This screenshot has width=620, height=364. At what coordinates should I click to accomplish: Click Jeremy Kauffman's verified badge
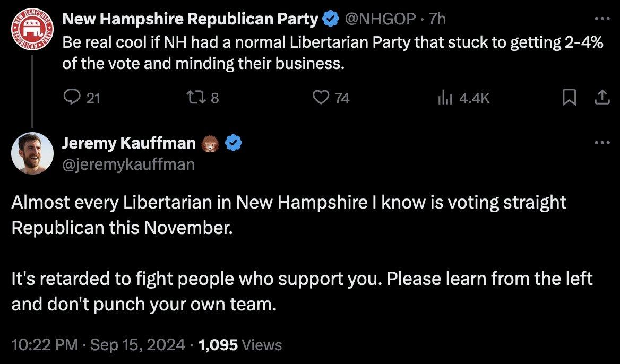(234, 143)
